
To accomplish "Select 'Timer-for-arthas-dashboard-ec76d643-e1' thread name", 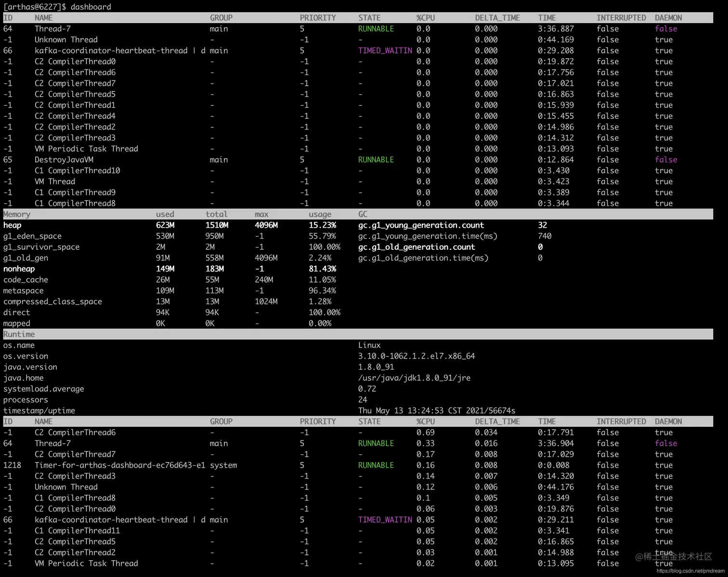I will (x=120, y=465).
